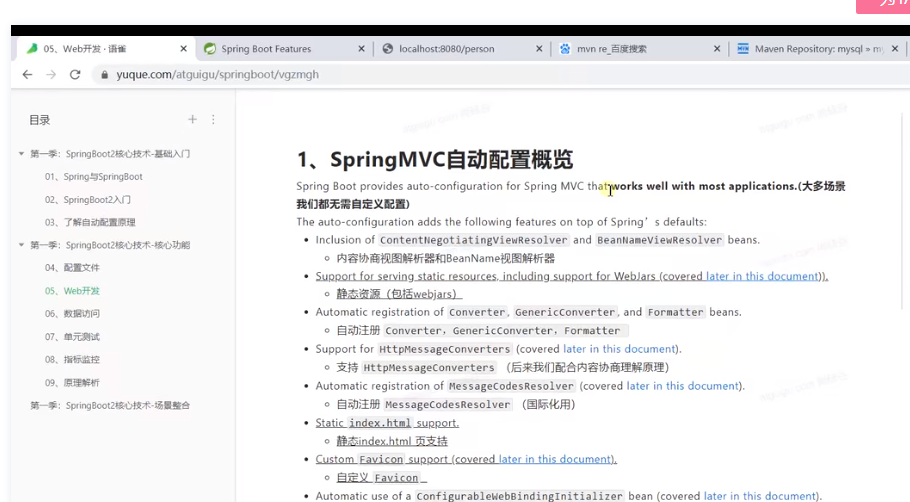This screenshot has height=502, width=910.
Task: Close the localhost:8080/person tab
Action: point(539,49)
